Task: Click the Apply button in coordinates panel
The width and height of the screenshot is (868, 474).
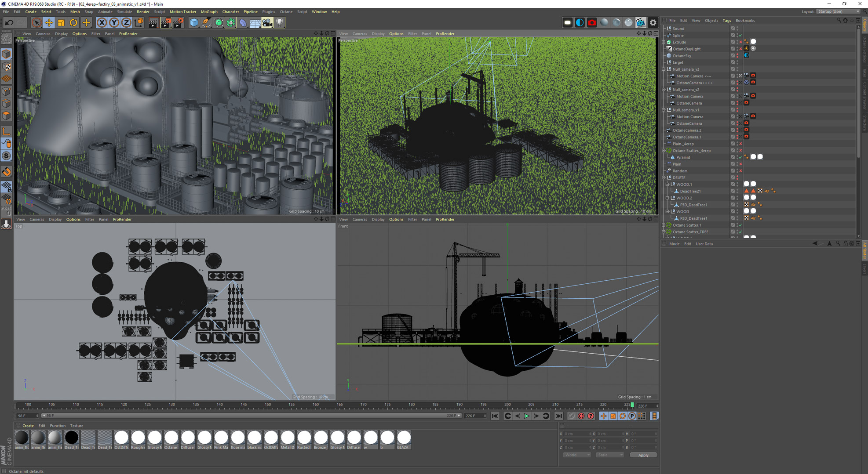Action: [x=643, y=455]
